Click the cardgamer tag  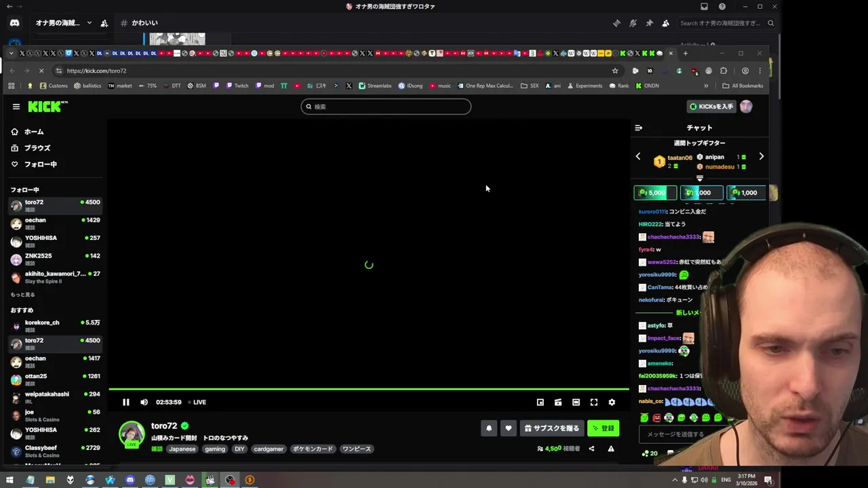[269, 449]
